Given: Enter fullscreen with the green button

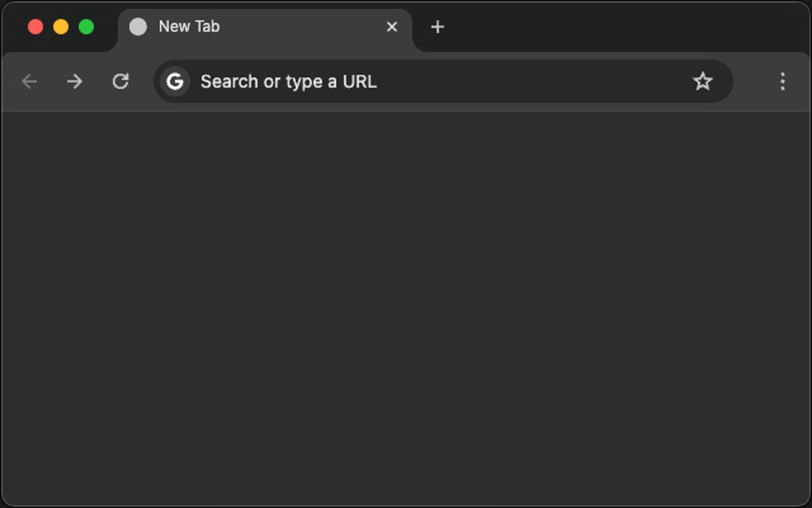Looking at the screenshot, I should (85, 25).
